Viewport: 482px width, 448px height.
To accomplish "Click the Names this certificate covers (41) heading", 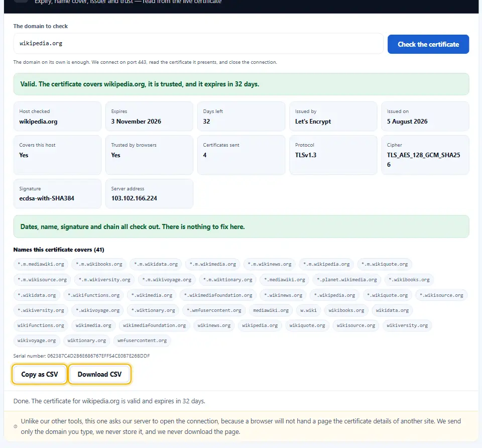I will point(59,250).
